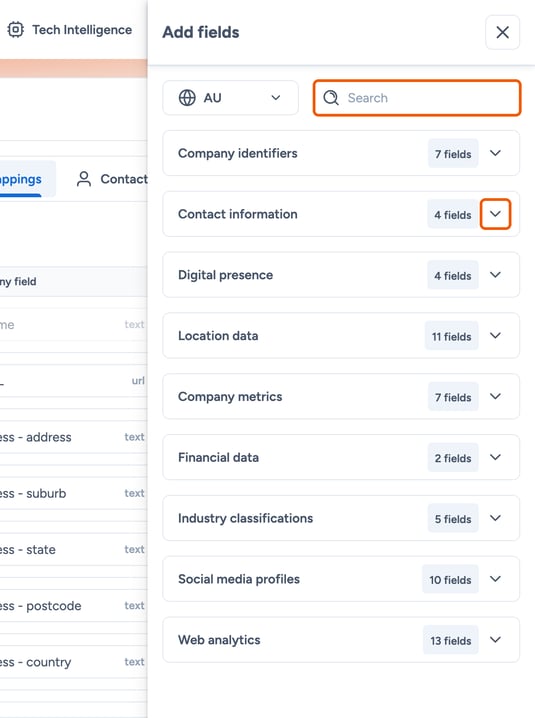
Task: Click the person icon on Contact tab
Action: tap(84, 179)
